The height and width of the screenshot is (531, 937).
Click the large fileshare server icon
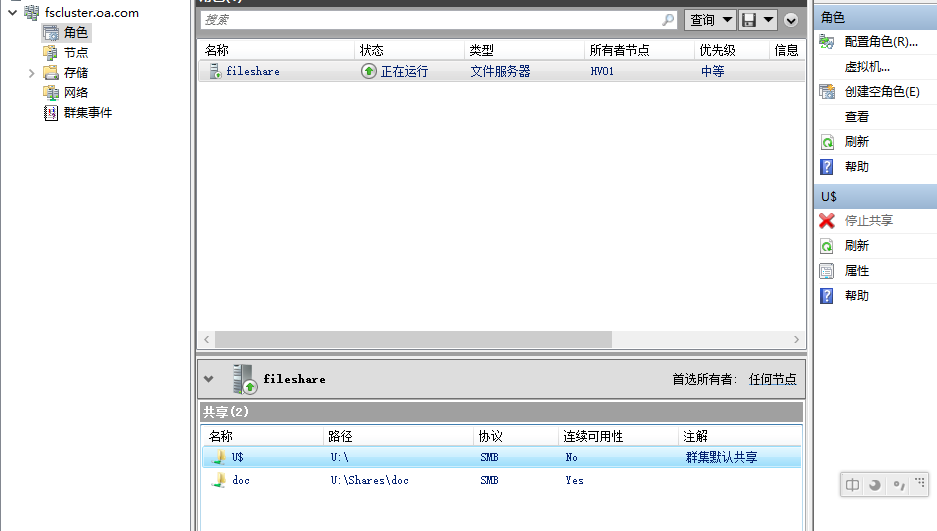[x=245, y=379]
